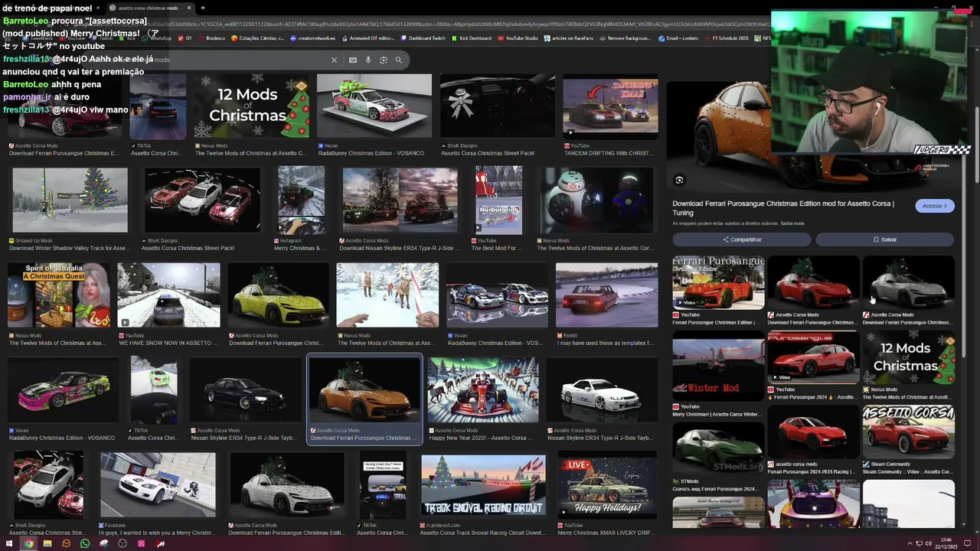Open the Remove Background bookmark
The image size is (980, 551).
point(626,38)
